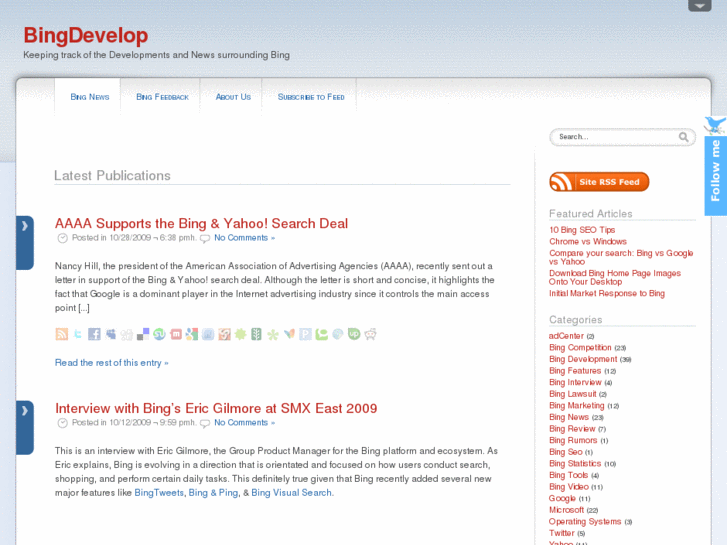Screen dimensions: 727x545
Task: Open No Comments link on AAAA post
Action: [x=244, y=238]
